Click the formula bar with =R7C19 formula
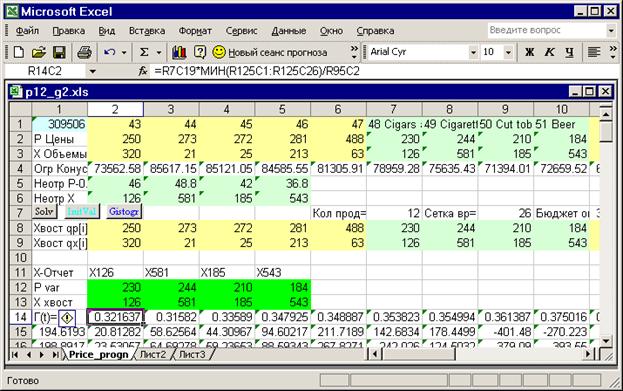Viewport: 623px width, 391px height. [x=384, y=72]
